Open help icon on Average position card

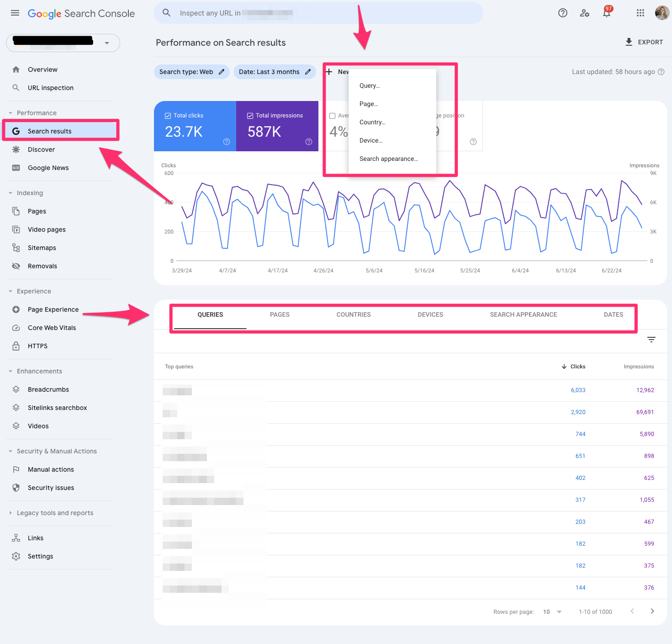tap(473, 142)
